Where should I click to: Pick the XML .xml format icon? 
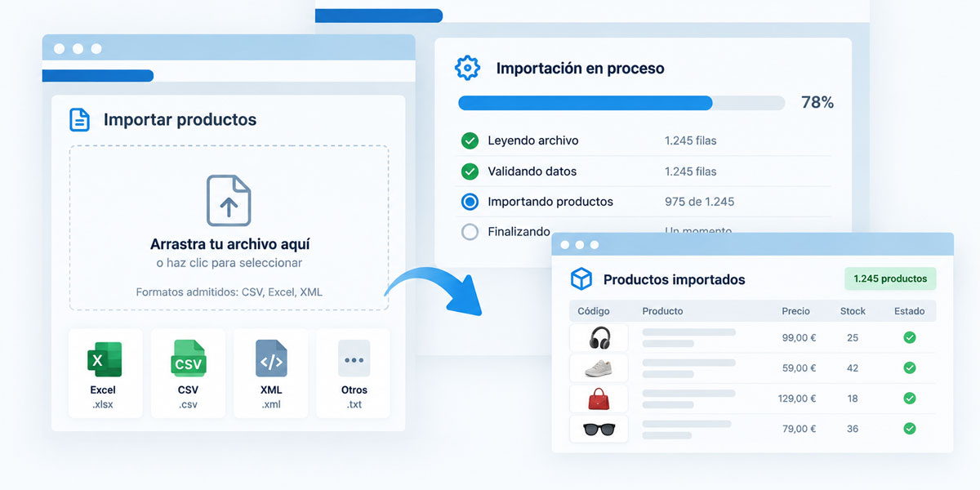pyautogui.click(x=270, y=359)
